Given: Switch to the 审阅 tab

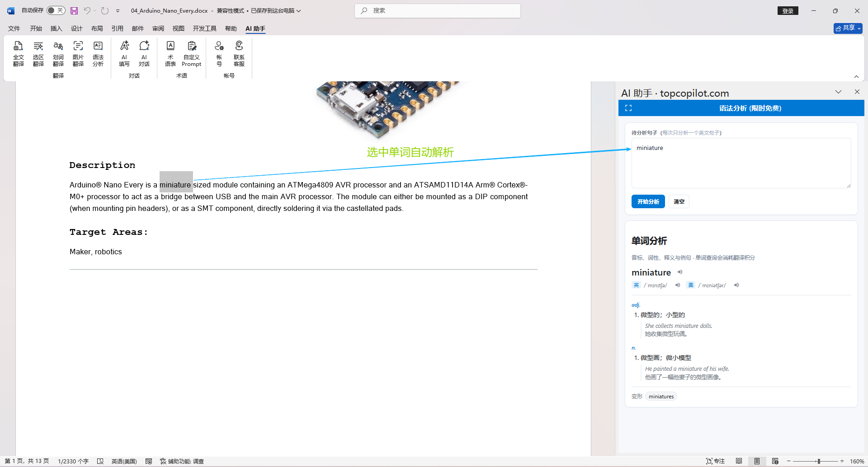Looking at the screenshot, I should click(x=158, y=28).
